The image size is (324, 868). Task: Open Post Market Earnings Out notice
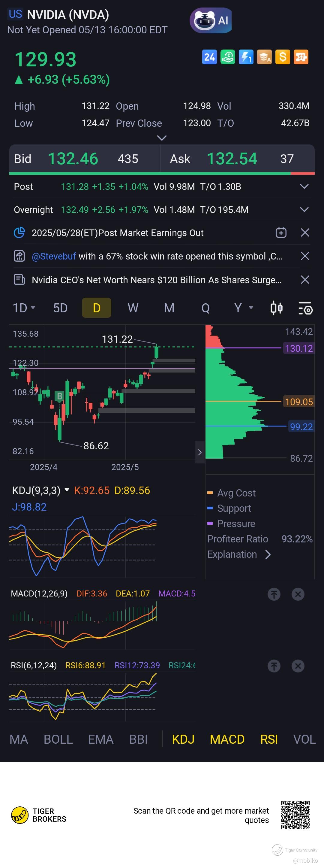(117, 233)
